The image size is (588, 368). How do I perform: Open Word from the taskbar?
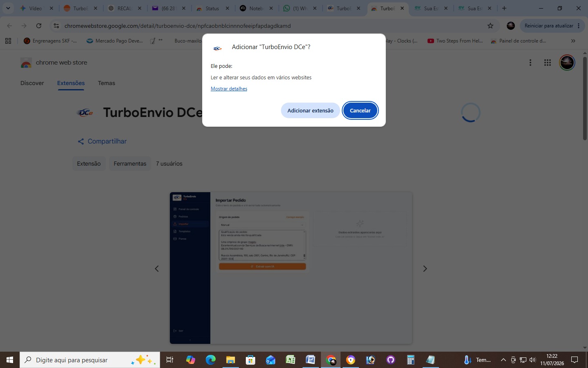click(x=310, y=360)
